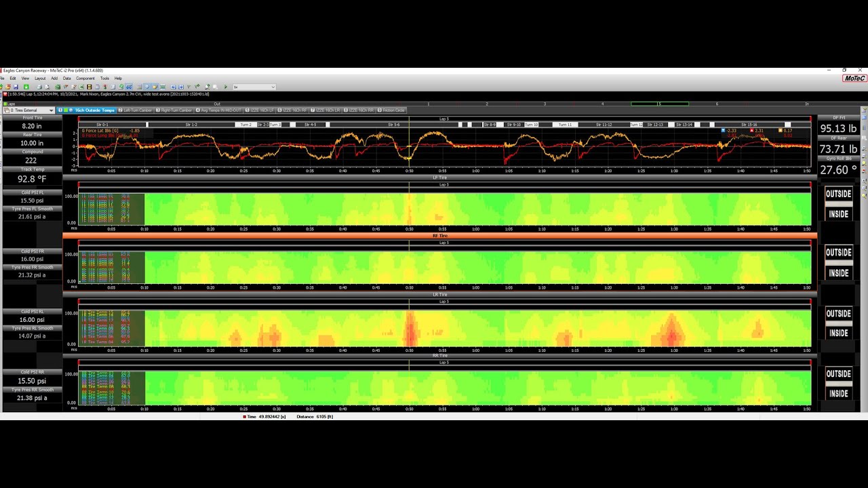The height and width of the screenshot is (488, 868).
Task: Click the Turn 2 track section label
Action: [246, 125]
